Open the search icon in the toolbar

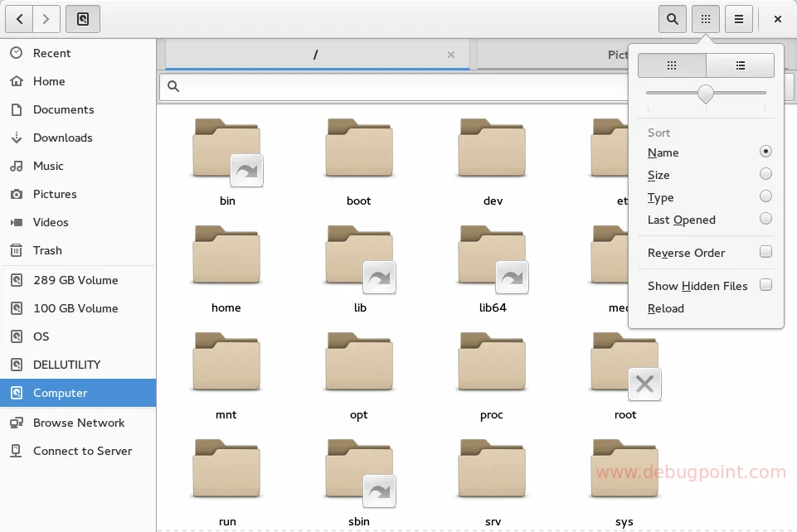click(672, 18)
